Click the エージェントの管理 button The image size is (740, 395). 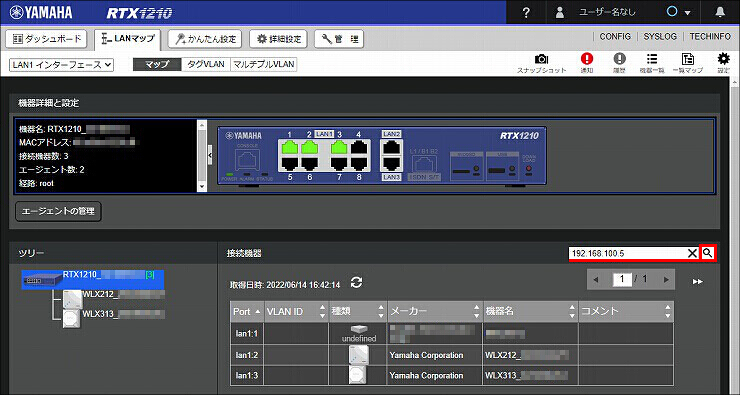(x=58, y=211)
